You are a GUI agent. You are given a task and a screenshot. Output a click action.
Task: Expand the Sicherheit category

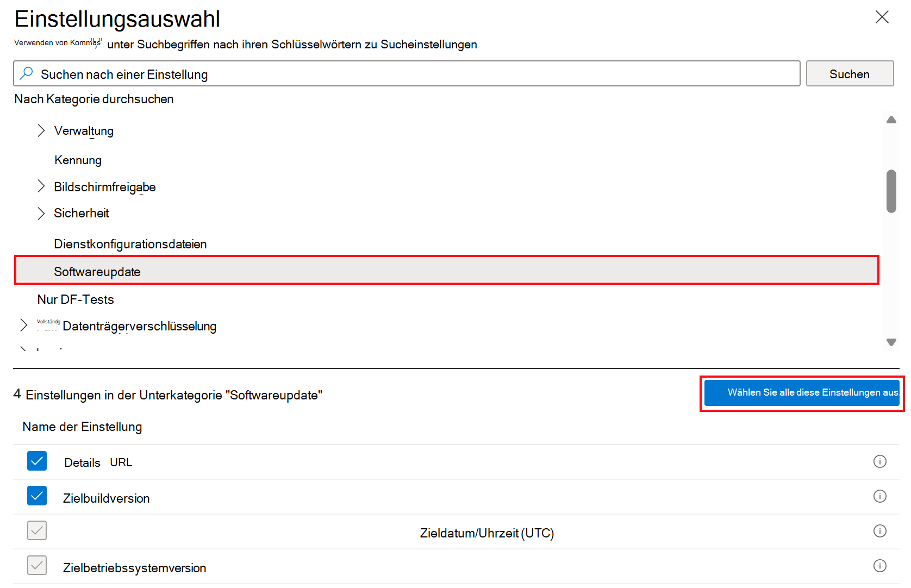(x=41, y=213)
